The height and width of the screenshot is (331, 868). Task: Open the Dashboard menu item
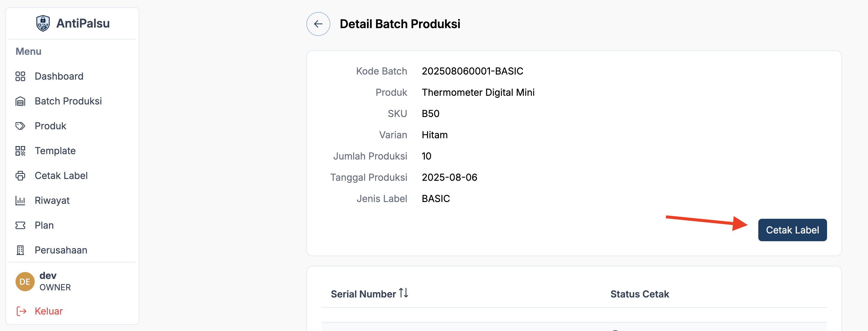[x=59, y=76]
